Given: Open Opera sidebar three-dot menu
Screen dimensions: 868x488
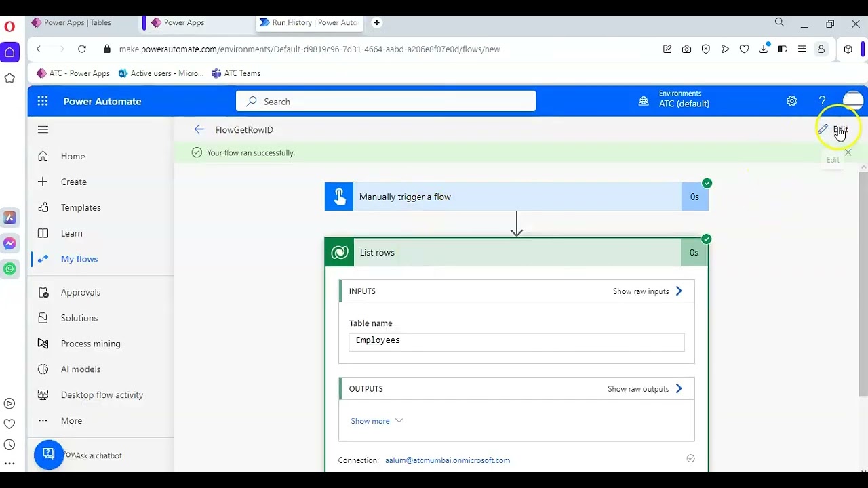Looking at the screenshot, I should [9, 464].
